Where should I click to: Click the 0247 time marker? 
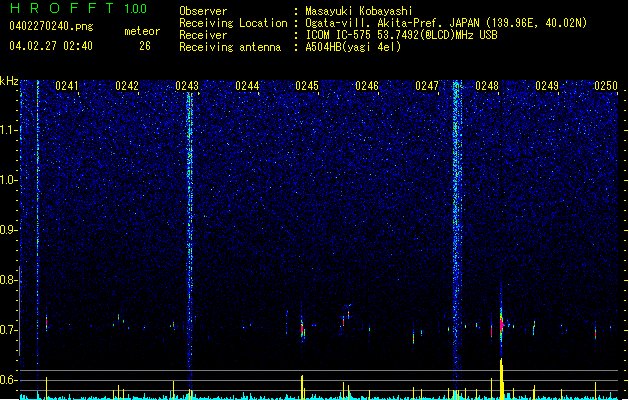click(x=427, y=86)
